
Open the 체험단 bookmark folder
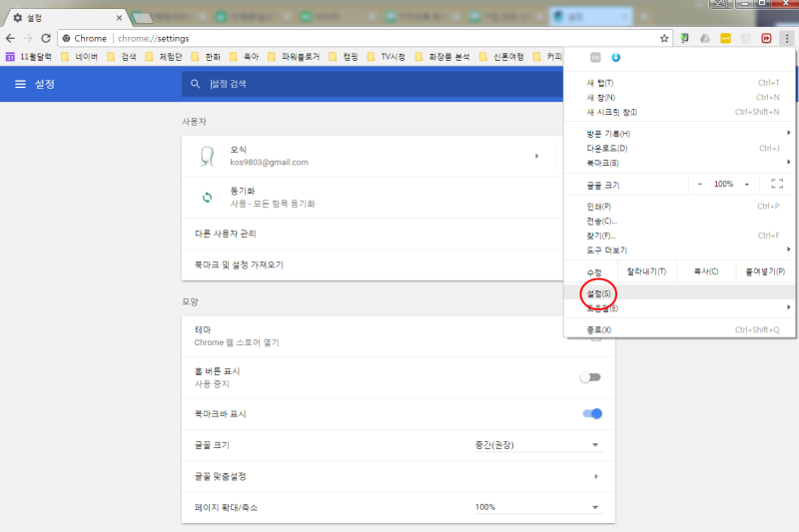pos(164,57)
